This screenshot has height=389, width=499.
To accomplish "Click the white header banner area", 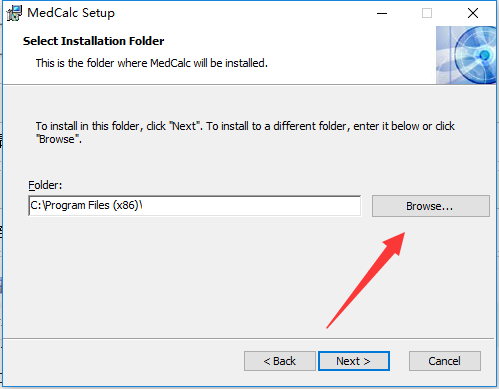I will click(220, 55).
